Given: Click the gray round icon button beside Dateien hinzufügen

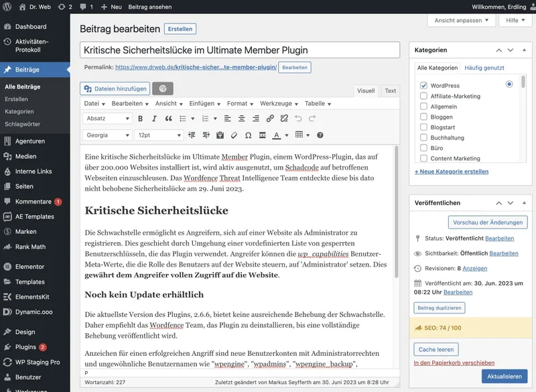Looking at the screenshot, I should [163, 88].
